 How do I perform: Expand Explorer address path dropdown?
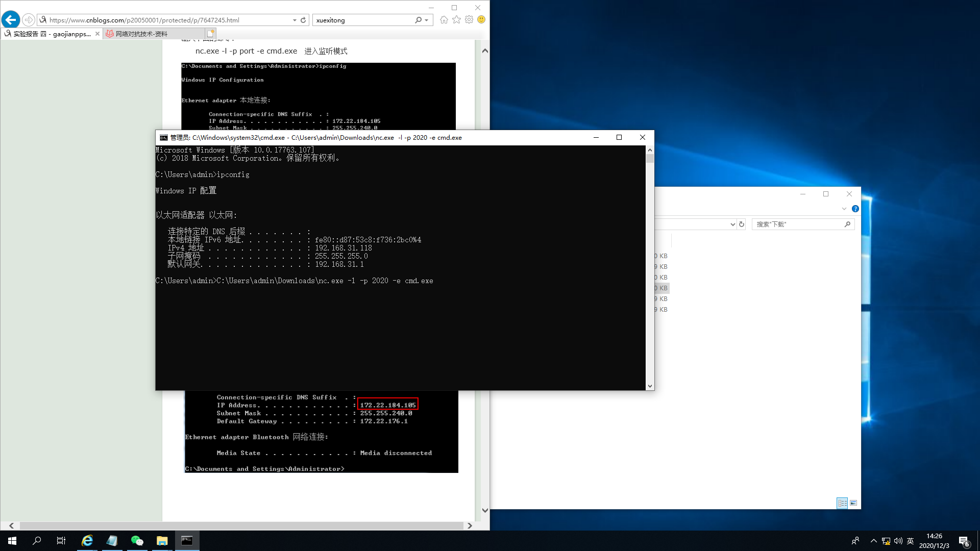pyautogui.click(x=732, y=224)
